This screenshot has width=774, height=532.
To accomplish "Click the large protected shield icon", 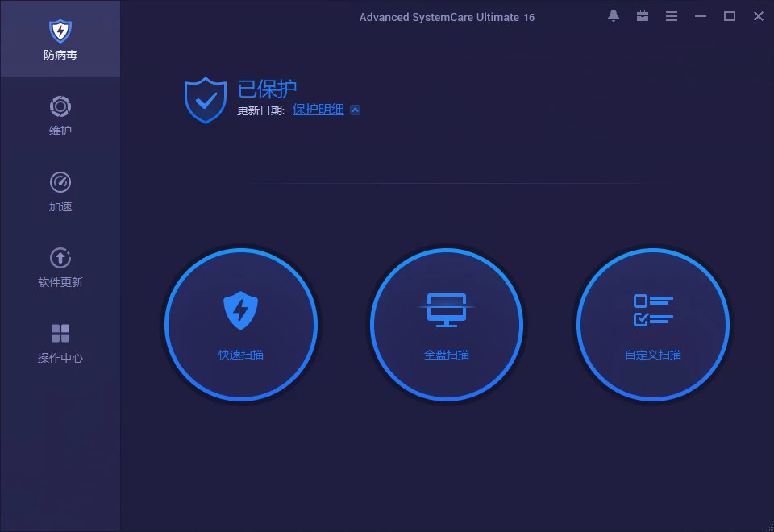I will tap(206, 100).
